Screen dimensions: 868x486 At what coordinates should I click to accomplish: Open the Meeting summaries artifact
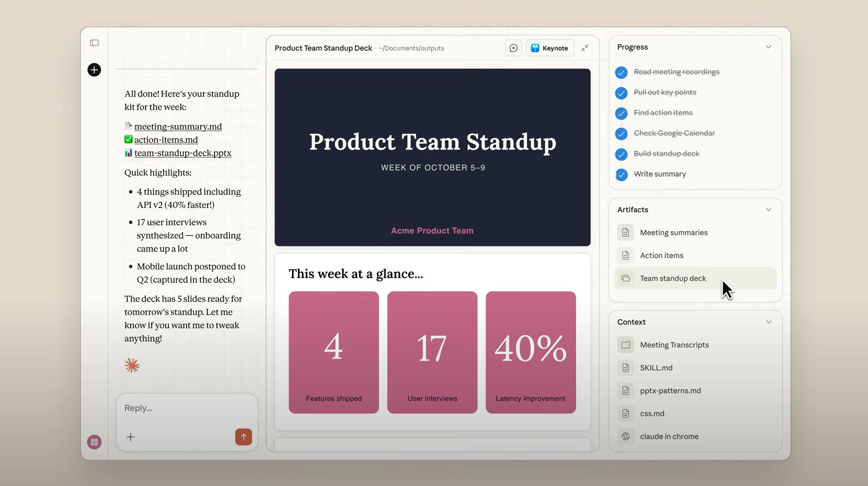[673, 232]
